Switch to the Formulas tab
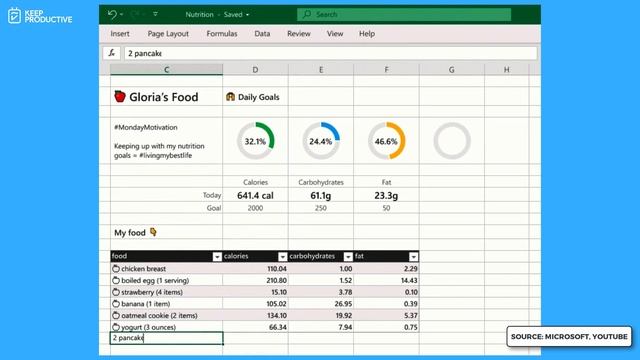The image size is (640, 360). [222, 34]
